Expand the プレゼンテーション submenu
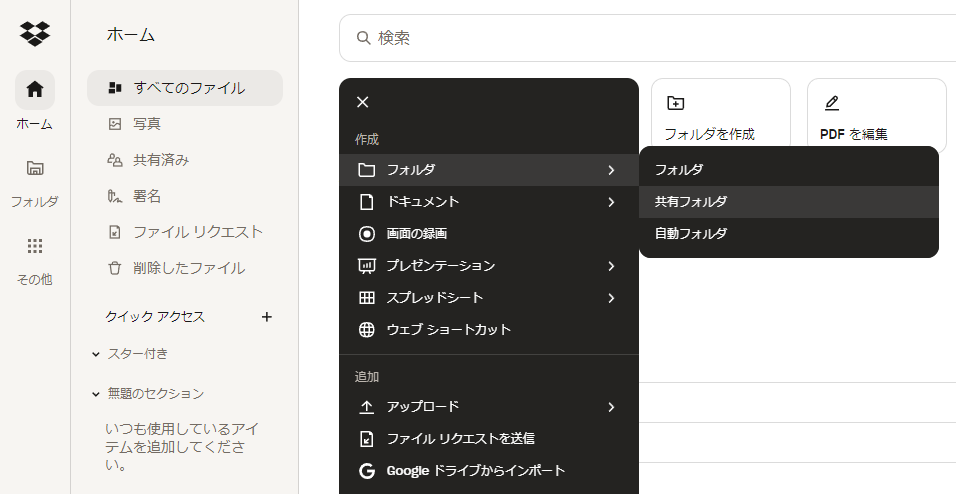Viewport: 956px width, 494px height. pyautogui.click(x=487, y=266)
